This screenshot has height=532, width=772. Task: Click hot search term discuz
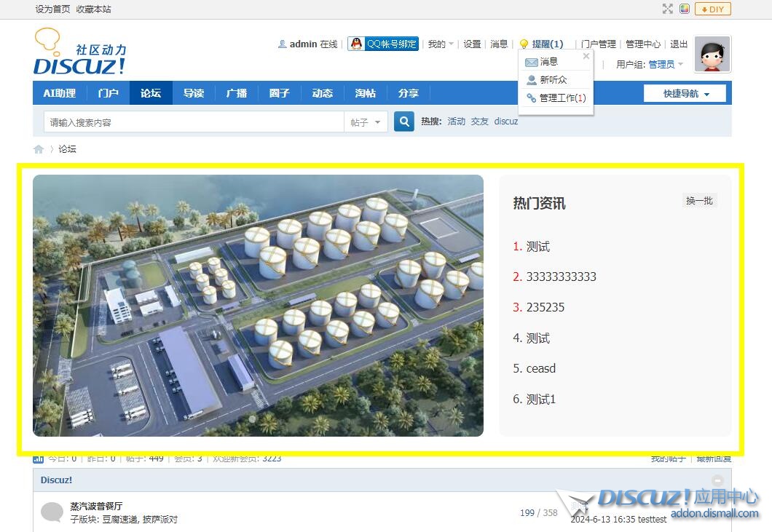(x=506, y=121)
